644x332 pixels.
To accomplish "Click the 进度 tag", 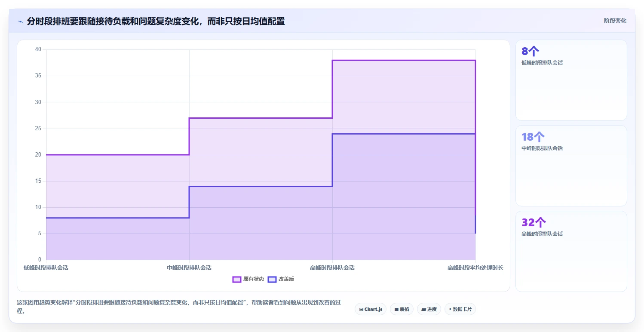I will [x=429, y=309].
